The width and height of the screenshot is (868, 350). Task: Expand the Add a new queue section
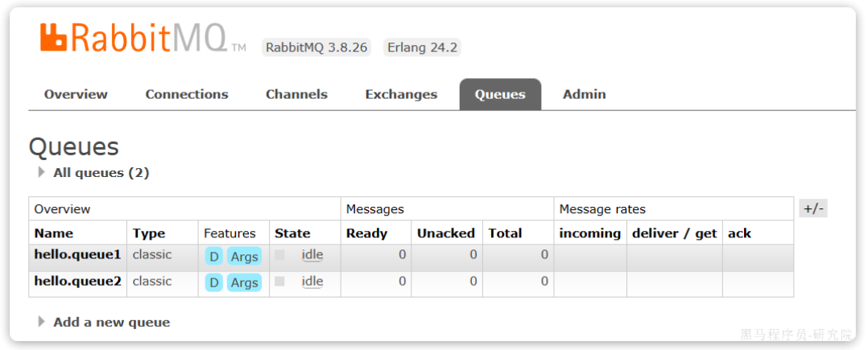click(111, 323)
